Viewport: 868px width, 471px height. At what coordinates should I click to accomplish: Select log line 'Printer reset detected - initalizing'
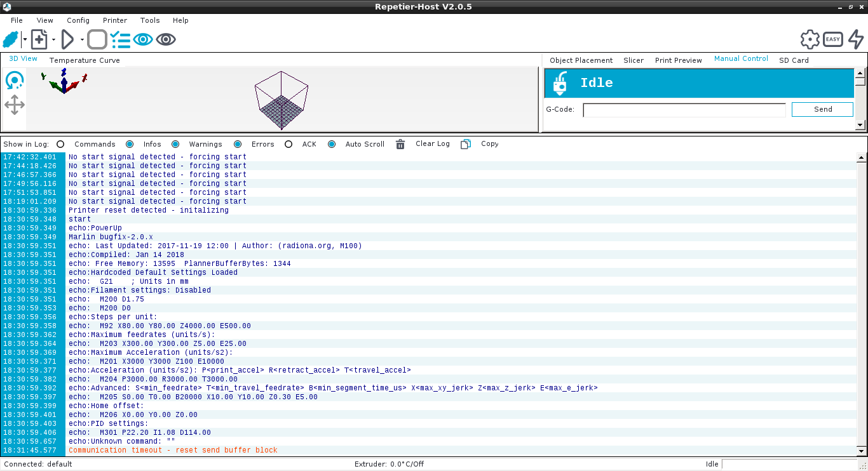148,210
